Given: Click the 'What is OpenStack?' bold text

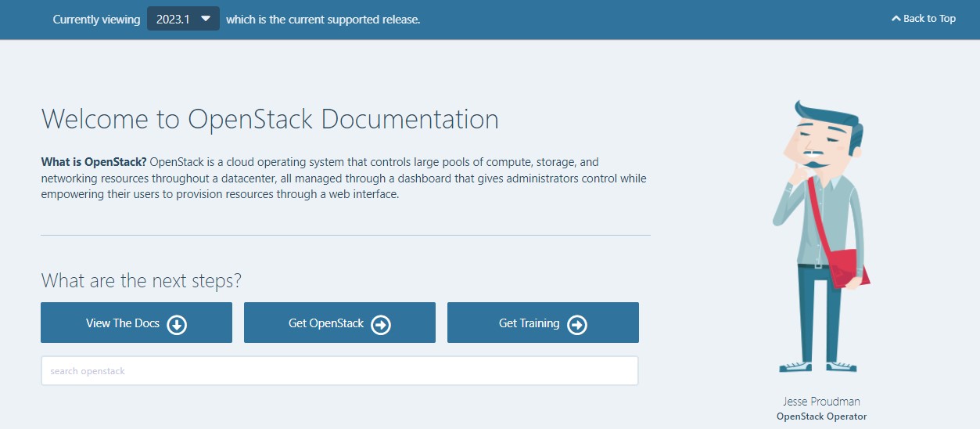Looking at the screenshot, I should pyautogui.click(x=94, y=162).
